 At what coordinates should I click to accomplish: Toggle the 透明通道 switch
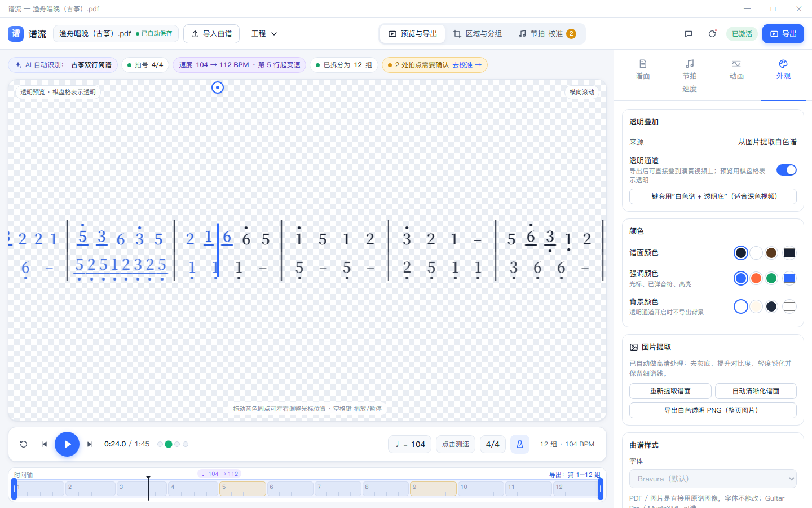coord(786,170)
